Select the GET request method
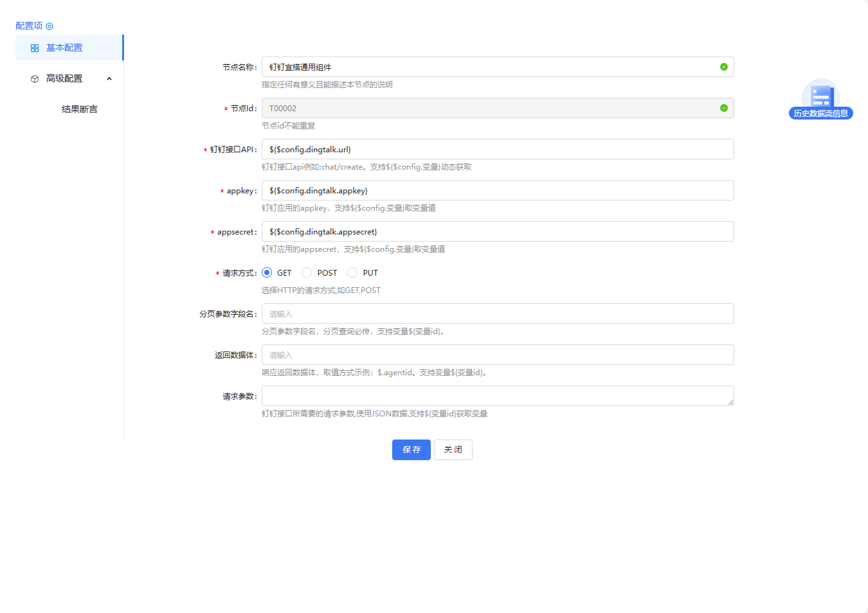 point(267,272)
